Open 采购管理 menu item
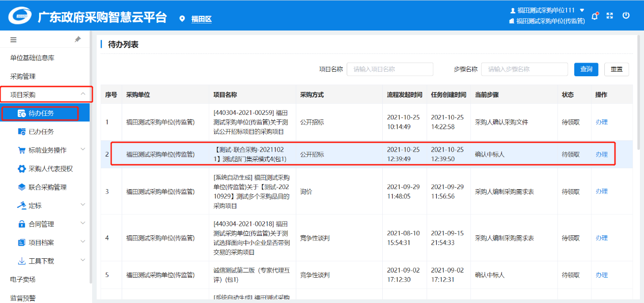Viewport: 644px width, 303px height. 23,76
